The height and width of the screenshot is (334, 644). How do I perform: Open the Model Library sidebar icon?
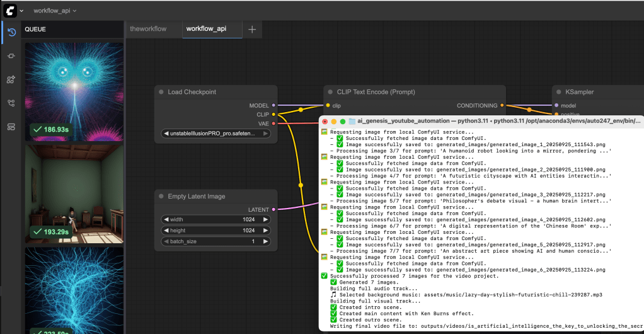click(x=11, y=79)
